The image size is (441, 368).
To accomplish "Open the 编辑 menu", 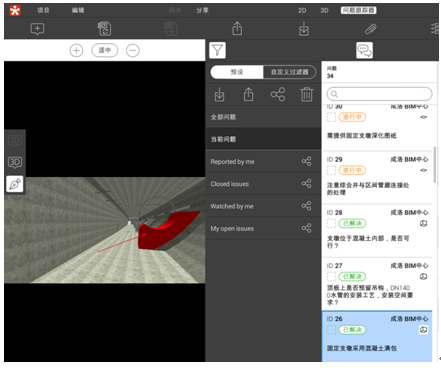I will tap(78, 11).
